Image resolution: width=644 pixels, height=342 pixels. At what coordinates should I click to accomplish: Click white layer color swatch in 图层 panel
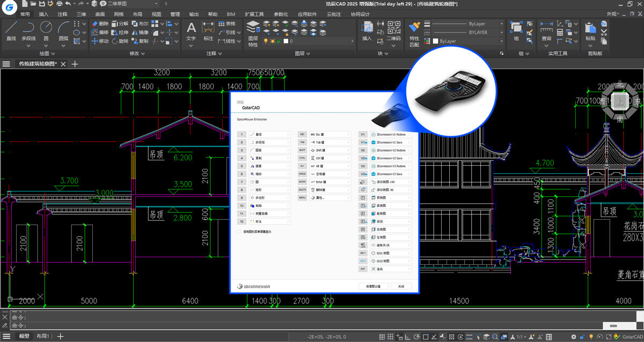[x=286, y=41]
